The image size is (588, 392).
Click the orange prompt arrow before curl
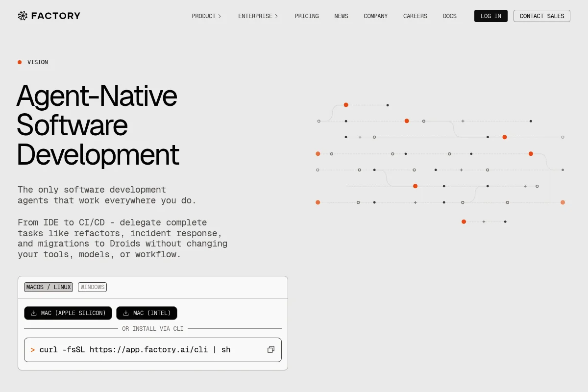(x=33, y=350)
